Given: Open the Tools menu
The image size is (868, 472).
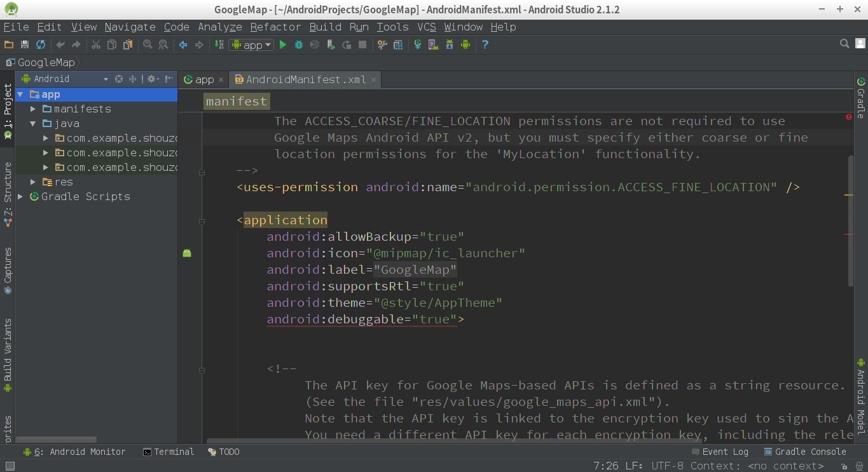Looking at the screenshot, I should (392, 27).
